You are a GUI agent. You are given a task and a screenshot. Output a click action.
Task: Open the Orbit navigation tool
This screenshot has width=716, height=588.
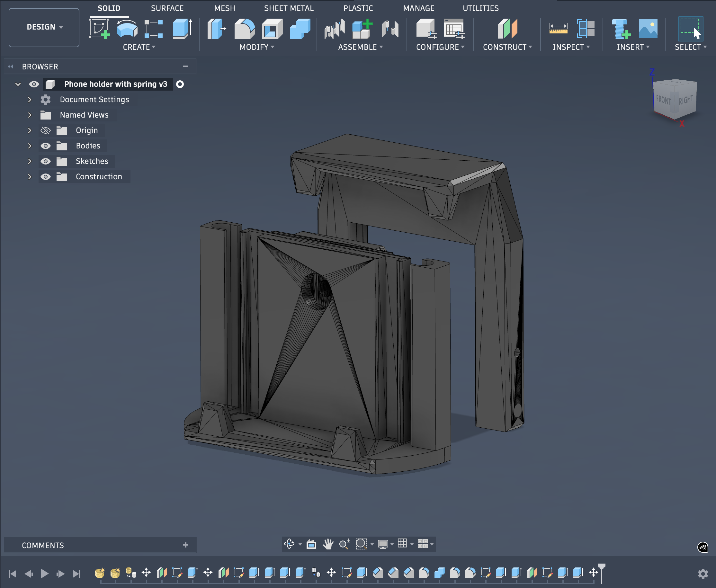click(x=289, y=544)
